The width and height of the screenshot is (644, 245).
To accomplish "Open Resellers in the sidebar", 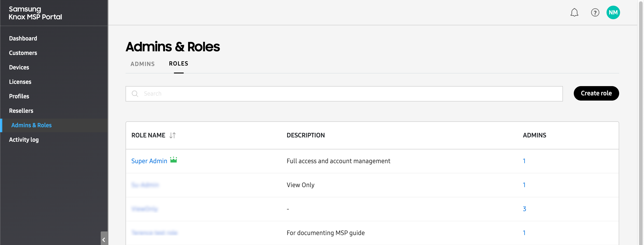I will 21,111.
